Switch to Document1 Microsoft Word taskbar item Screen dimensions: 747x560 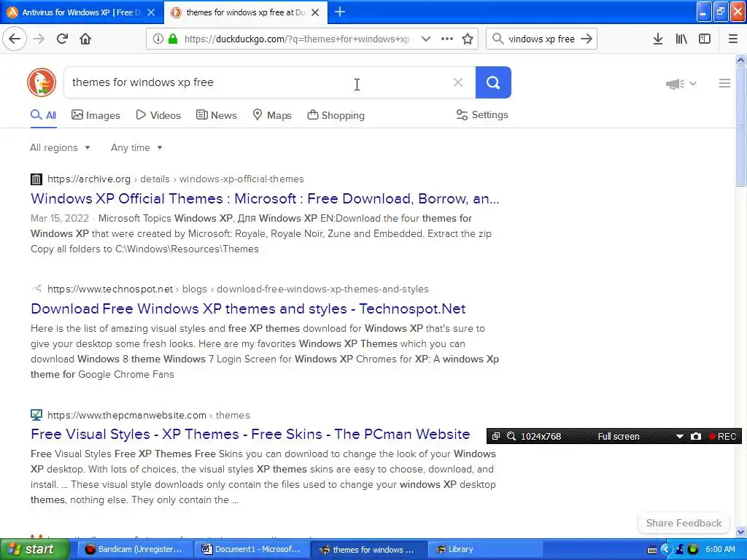pos(252,550)
